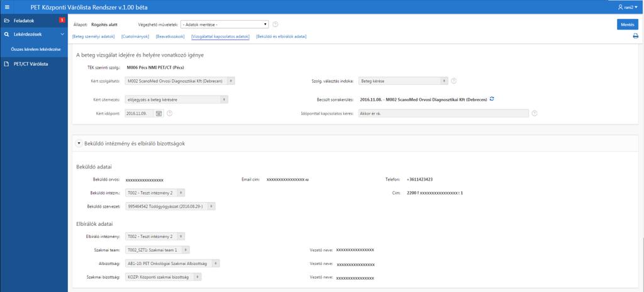
Task: Go to Beteg személyi adatok tab
Action: pos(93,36)
